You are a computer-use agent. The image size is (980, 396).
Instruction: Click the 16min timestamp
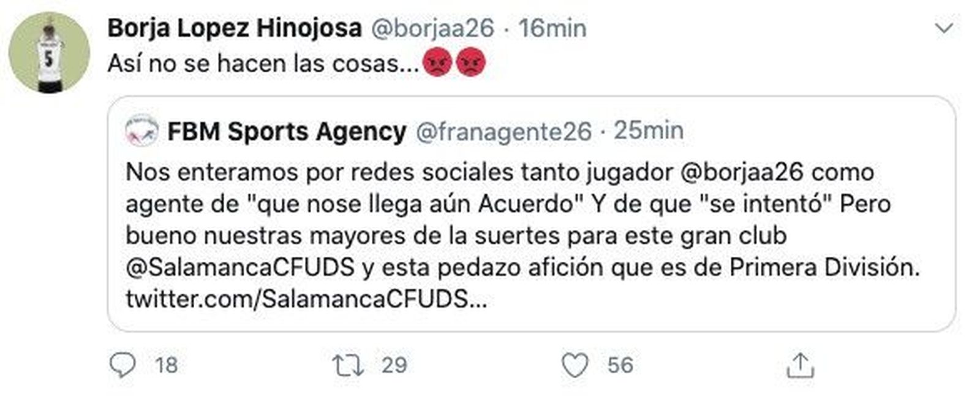[x=552, y=28]
